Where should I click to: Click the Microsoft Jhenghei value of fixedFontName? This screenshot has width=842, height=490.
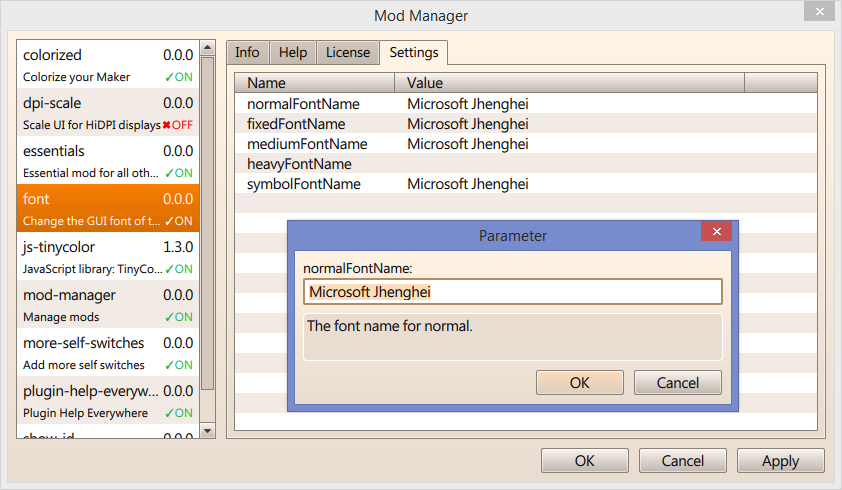(468, 124)
